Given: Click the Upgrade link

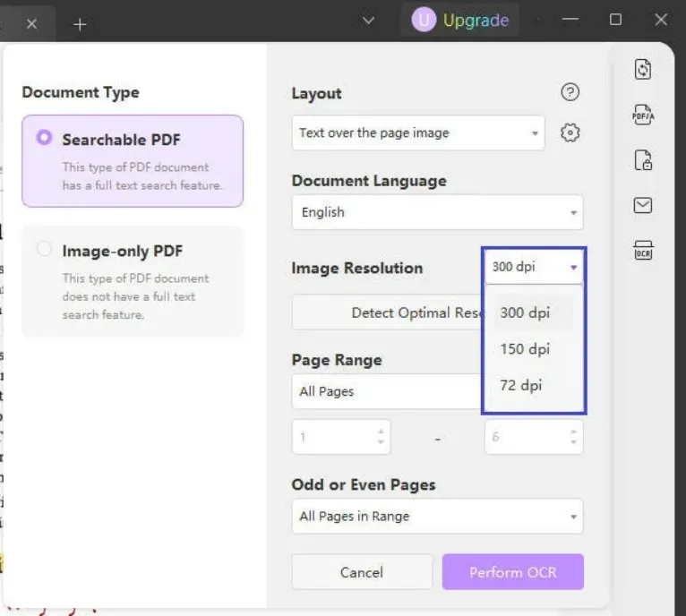Looking at the screenshot, I should click(x=476, y=20).
